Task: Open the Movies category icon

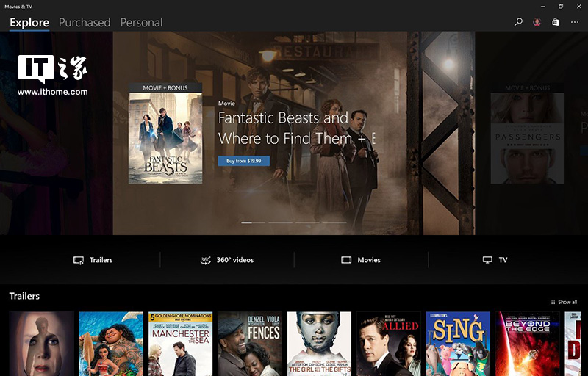Action: tap(346, 260)
